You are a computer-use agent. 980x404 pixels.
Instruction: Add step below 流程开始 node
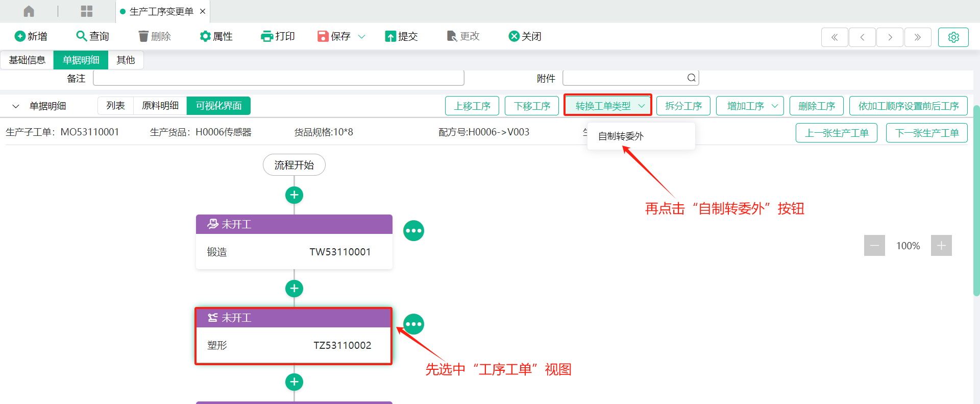[x=294, y=195]
